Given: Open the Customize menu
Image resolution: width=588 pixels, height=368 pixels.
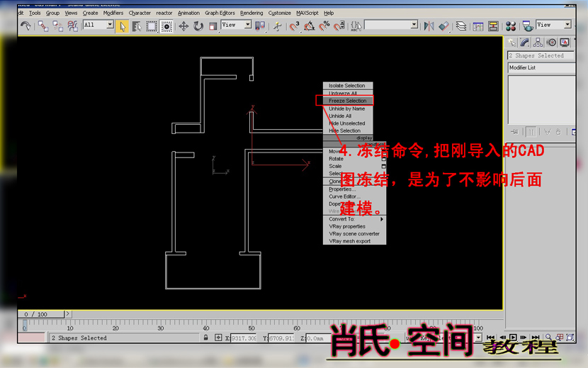Looking at the screenshot, I should pos(279,13).
